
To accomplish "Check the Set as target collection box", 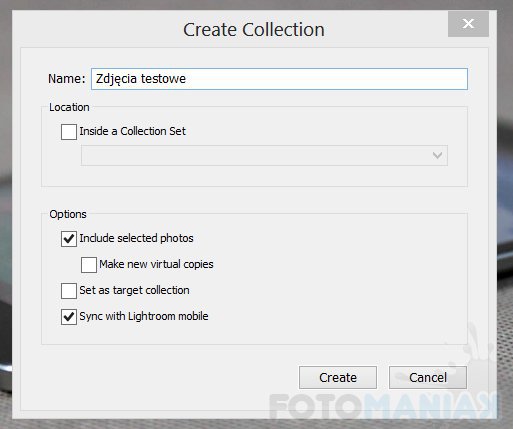I will coord(69,291).
